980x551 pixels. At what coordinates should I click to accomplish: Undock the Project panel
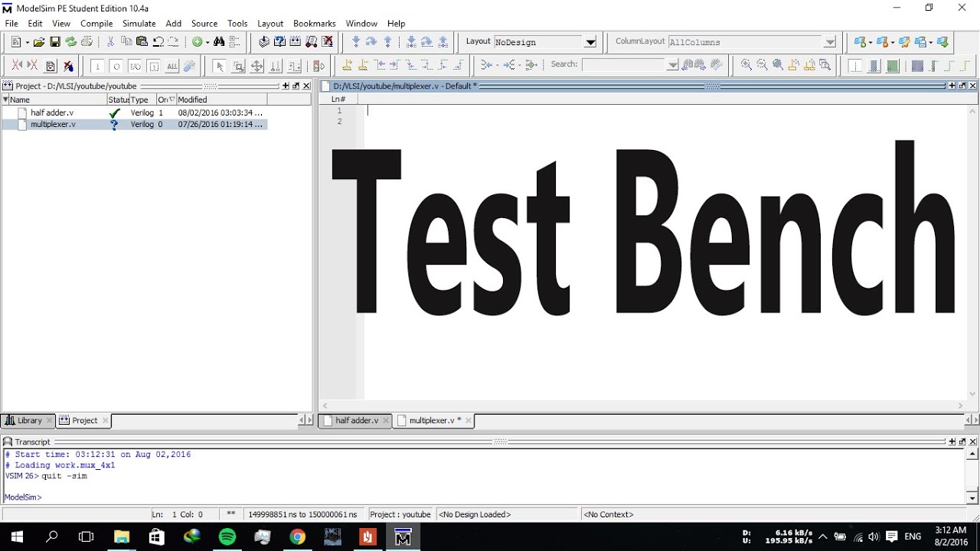296,86
